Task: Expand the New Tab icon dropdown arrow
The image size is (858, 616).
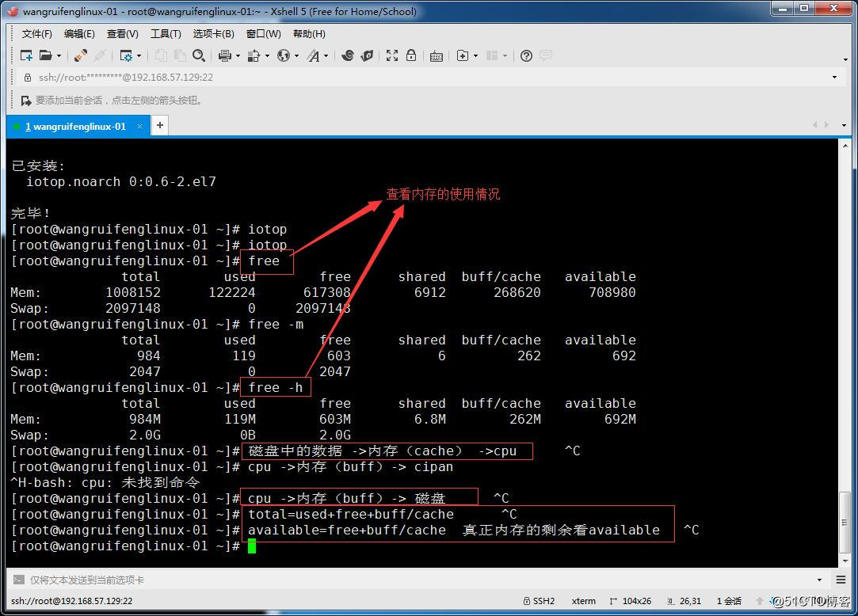Action: coord(475,55)
